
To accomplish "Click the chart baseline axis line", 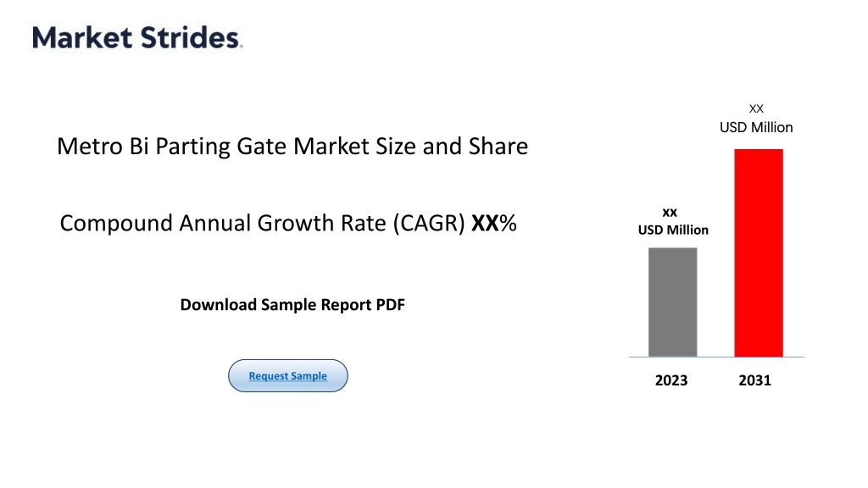I will [716, 357].
